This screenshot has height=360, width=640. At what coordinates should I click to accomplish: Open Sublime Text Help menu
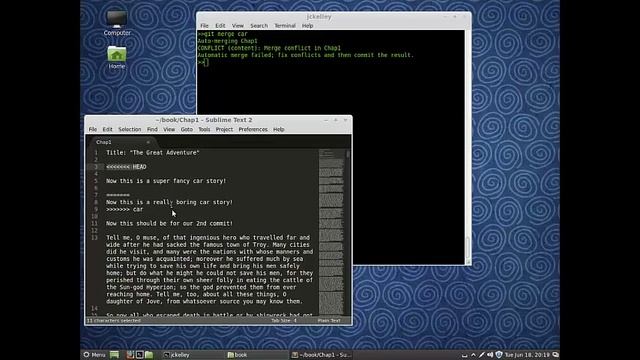279,129
